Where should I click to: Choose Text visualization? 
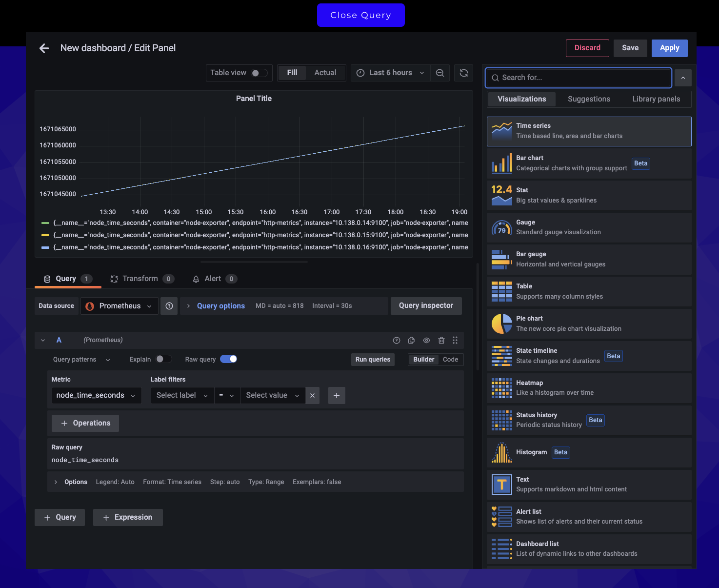[589, 485]
